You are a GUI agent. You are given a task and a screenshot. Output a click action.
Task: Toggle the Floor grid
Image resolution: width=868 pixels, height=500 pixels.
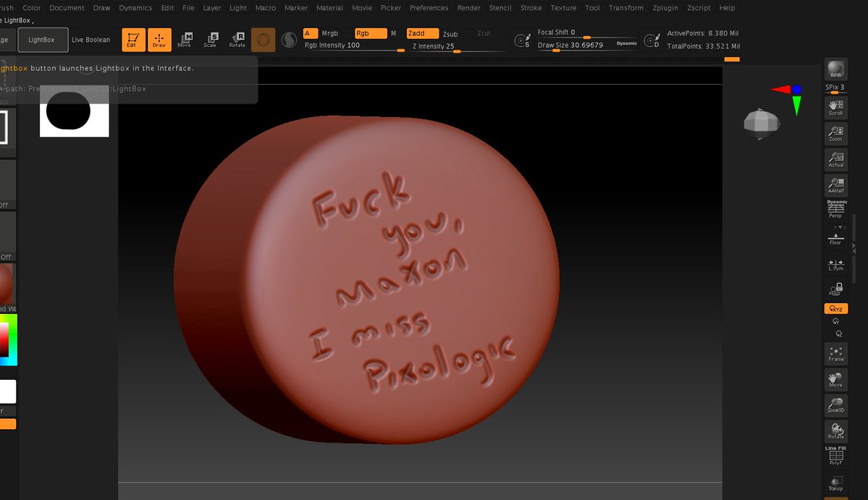tap(836, 238)
